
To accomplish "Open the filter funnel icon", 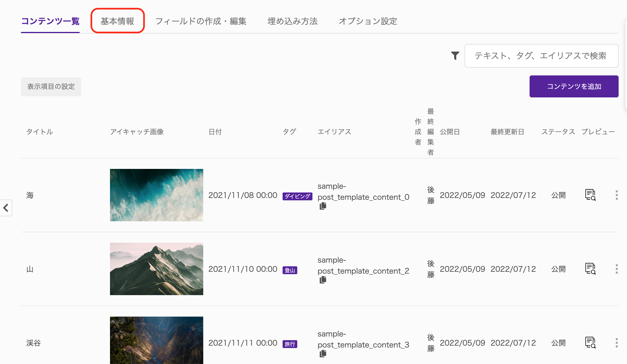I will [455, 56].
